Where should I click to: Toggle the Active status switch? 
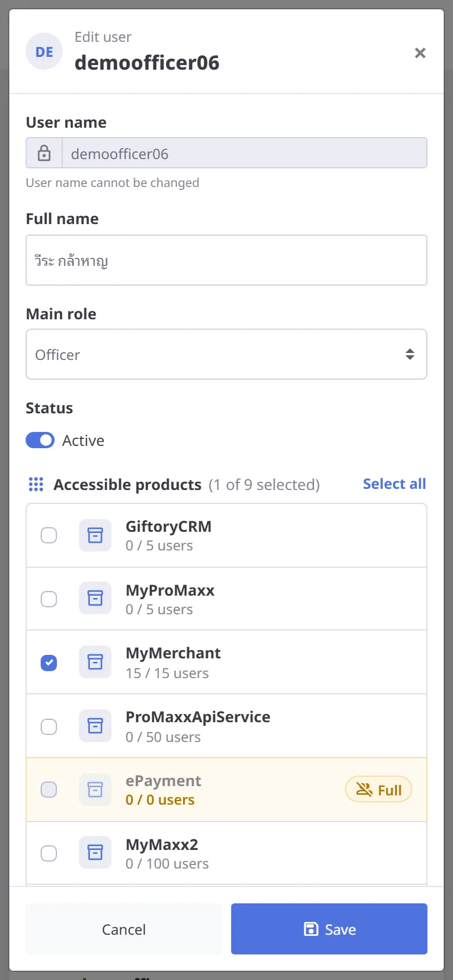point(40,441)
